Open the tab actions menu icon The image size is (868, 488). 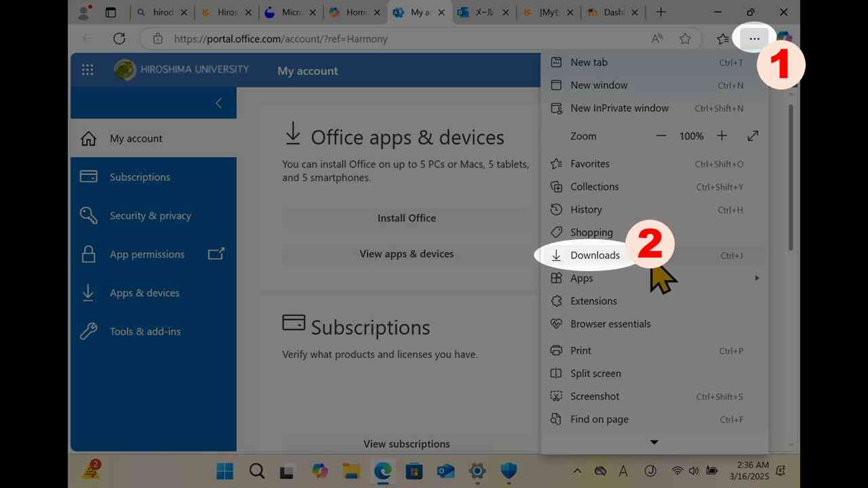coord(111,12)
